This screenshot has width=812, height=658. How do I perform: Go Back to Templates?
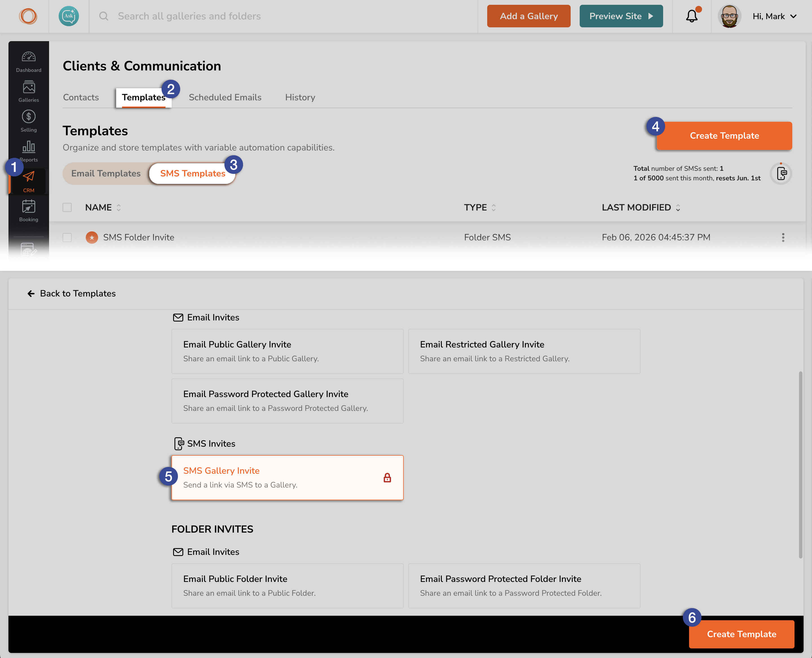tap(71, 293)
